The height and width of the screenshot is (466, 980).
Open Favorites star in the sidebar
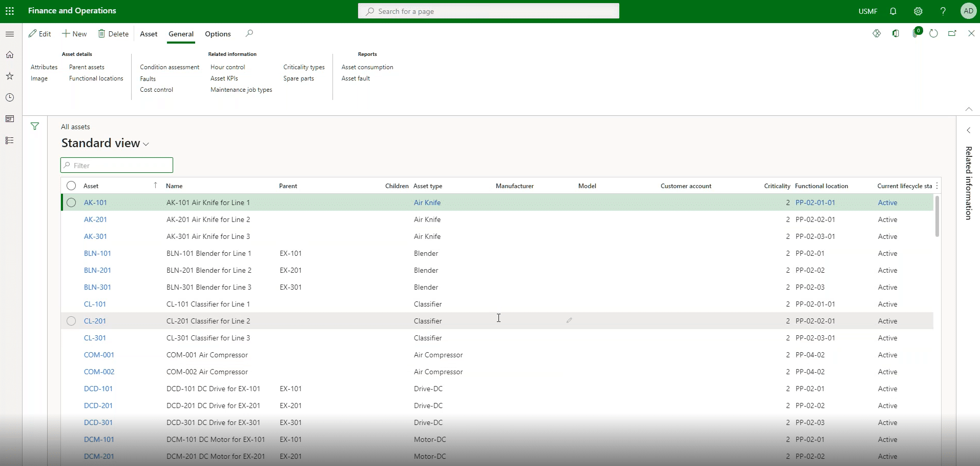pyautogui.click(x=10, y=76)
